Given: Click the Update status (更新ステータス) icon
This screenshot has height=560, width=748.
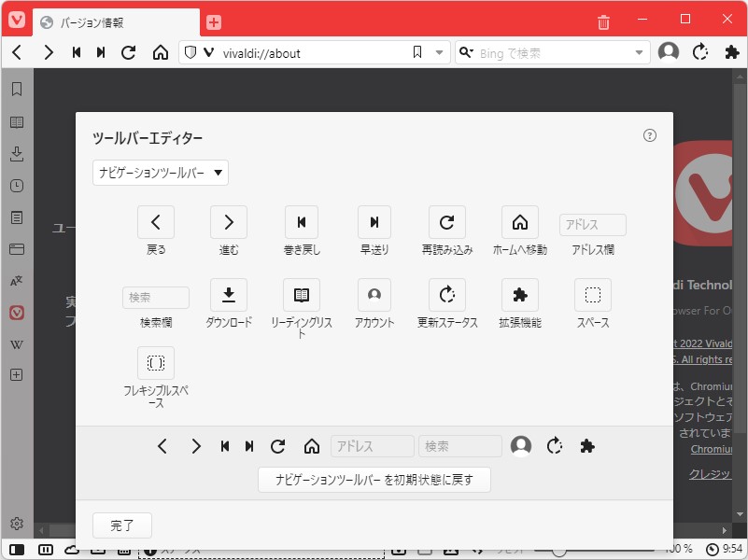Looking at the screenshot, I should [447, 295].
